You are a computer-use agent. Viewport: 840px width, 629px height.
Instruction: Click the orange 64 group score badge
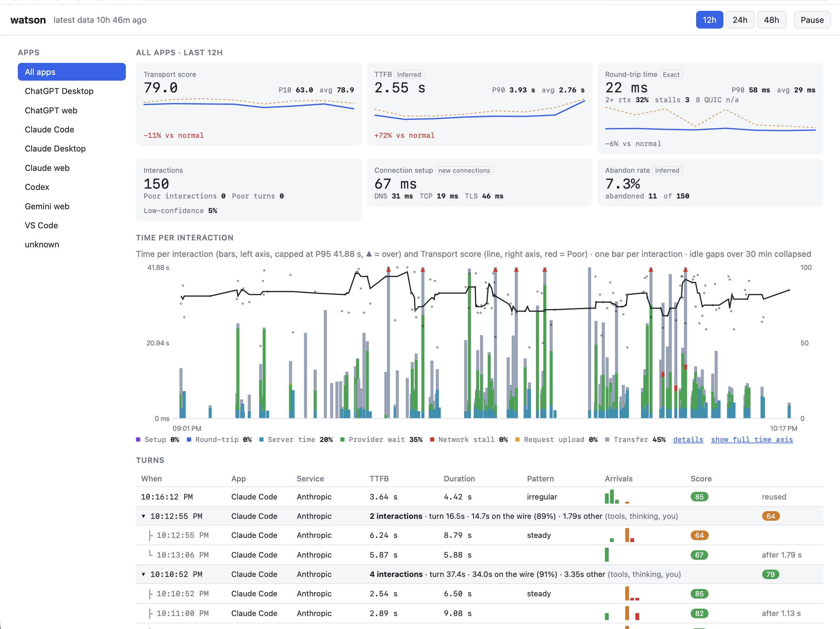click(770, 516)
